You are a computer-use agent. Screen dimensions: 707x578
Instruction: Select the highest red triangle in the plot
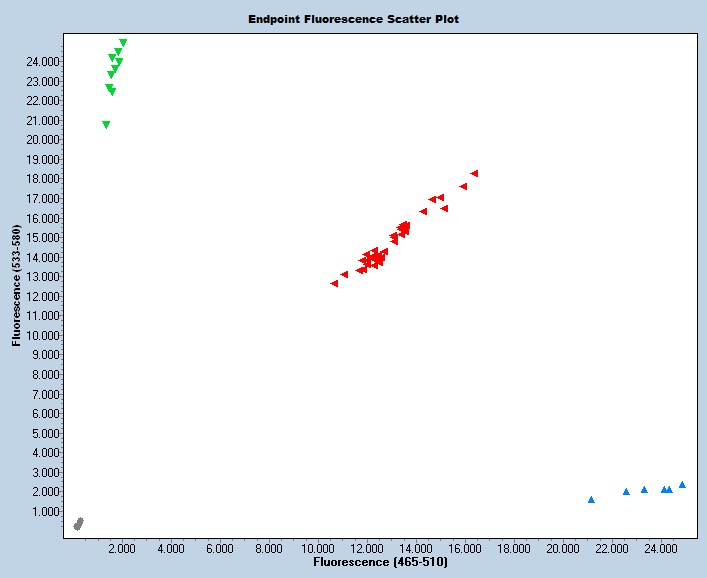click(x=474, y=173)
